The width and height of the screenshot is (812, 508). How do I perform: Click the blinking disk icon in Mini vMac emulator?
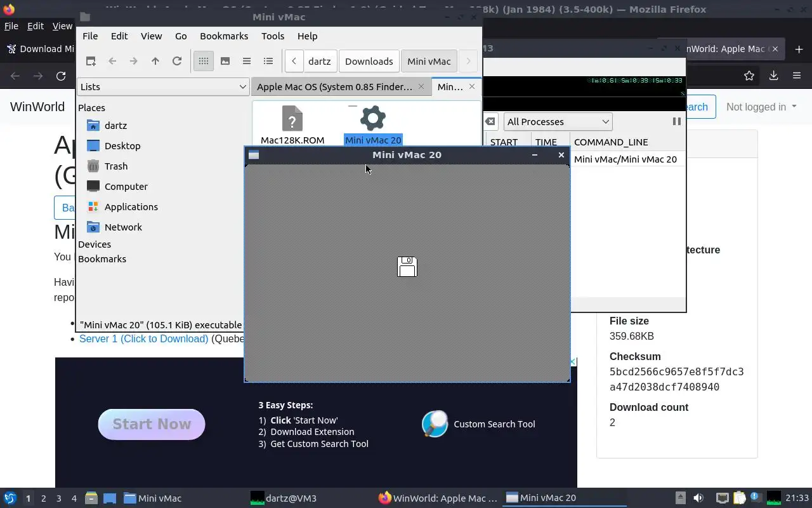point(407,267)
